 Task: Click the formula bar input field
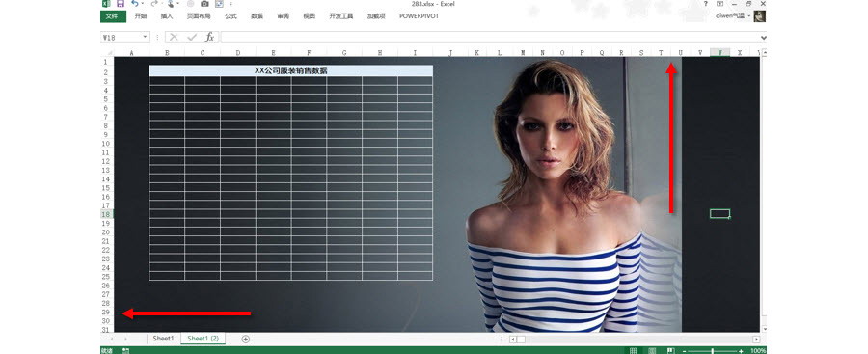(489, 37)
